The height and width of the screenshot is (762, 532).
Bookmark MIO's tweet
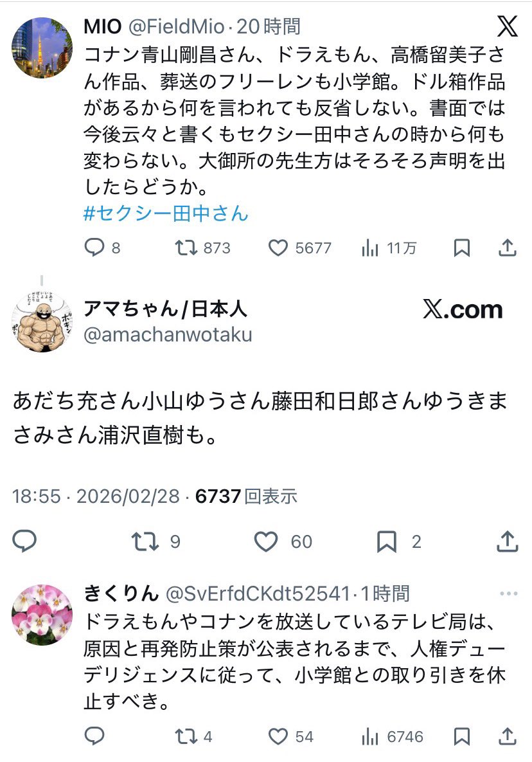point(461,248)
